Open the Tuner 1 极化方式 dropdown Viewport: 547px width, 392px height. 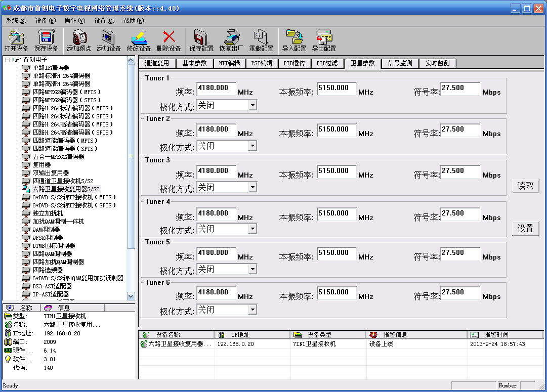(253, 105)
